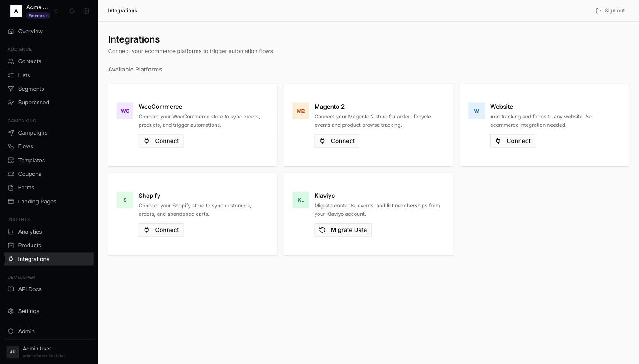
Task: Click the Available Platforms heading
Action: coord(135,69)
